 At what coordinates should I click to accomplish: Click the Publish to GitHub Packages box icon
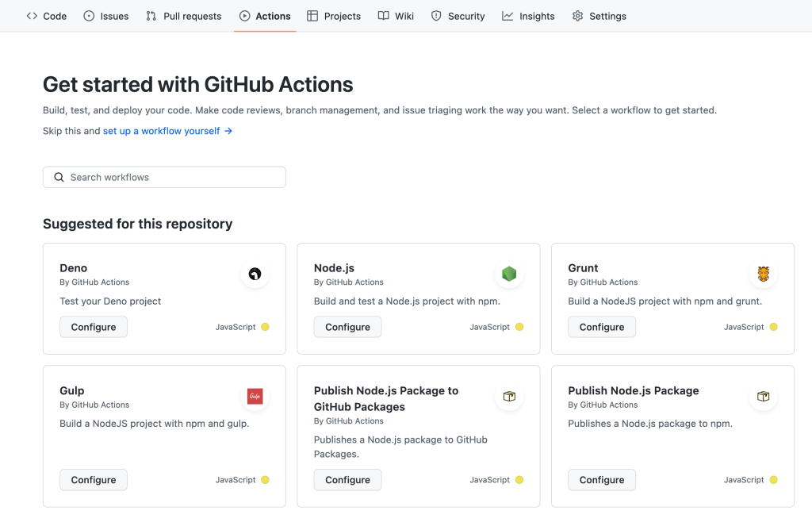click(509, 397)
